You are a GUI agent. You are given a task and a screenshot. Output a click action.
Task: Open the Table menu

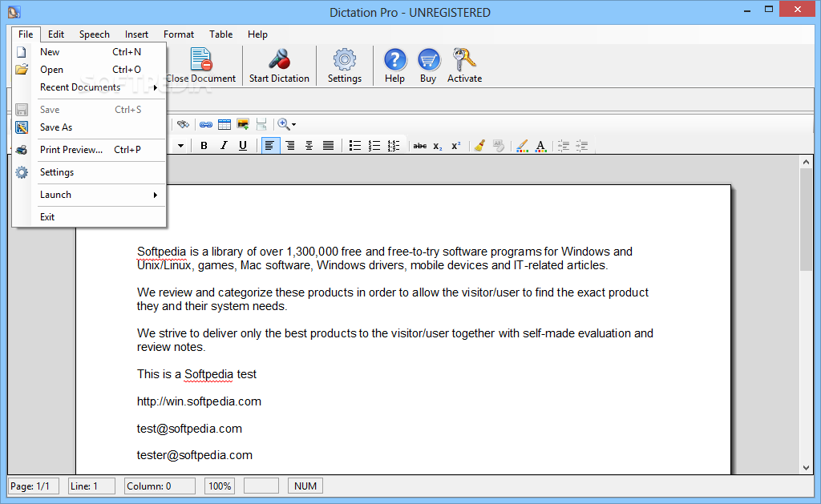(x=221, y=34)
